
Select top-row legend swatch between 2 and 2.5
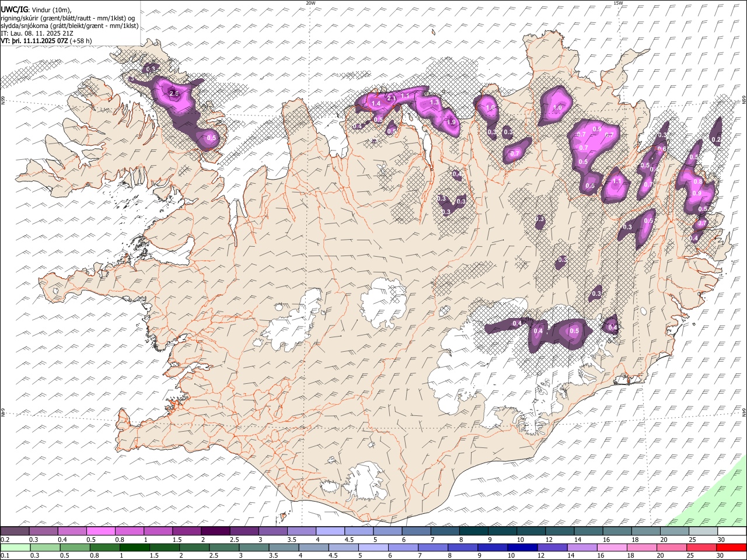[x=215, y=531]
